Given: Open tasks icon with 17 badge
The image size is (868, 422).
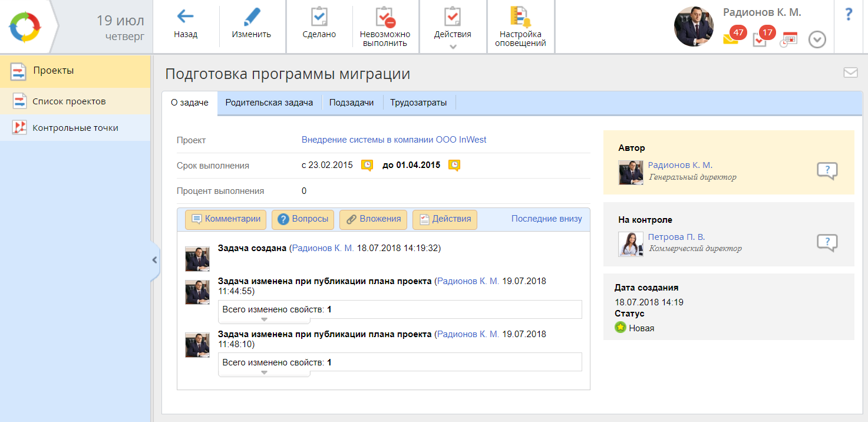Looking at the screenshot, I should tap(760, 39).
